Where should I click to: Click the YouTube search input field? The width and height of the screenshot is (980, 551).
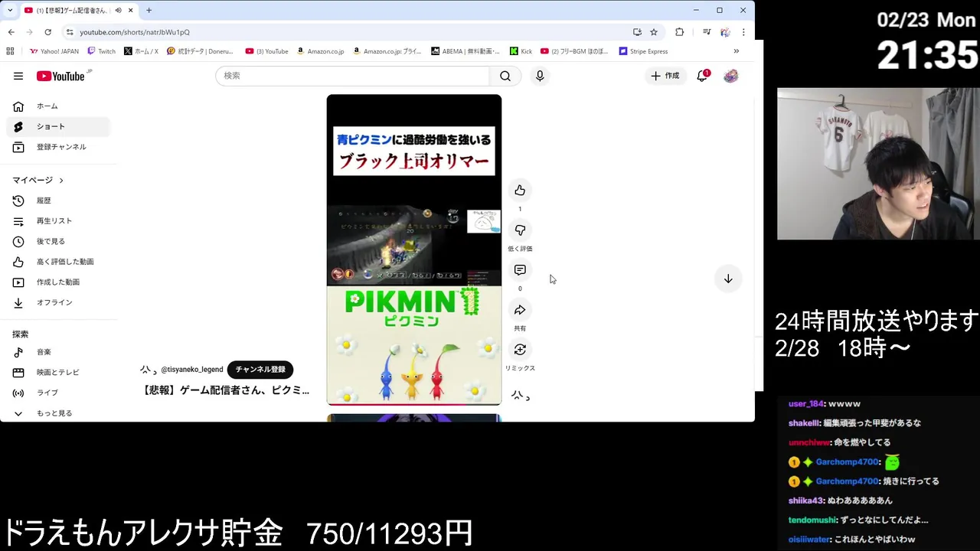(352, 76)
